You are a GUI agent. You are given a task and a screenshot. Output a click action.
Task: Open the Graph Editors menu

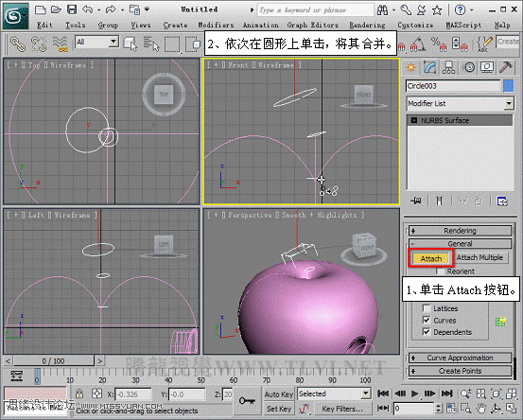click(x=312, y=25)
